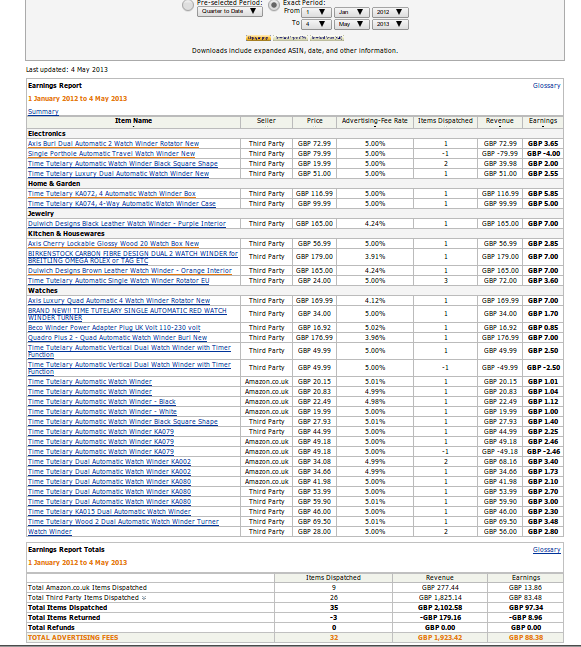Open Time Tutelary KA072 4 Automatic Watch Winder Box
581x647 pixels.
[x=112, y=194]
